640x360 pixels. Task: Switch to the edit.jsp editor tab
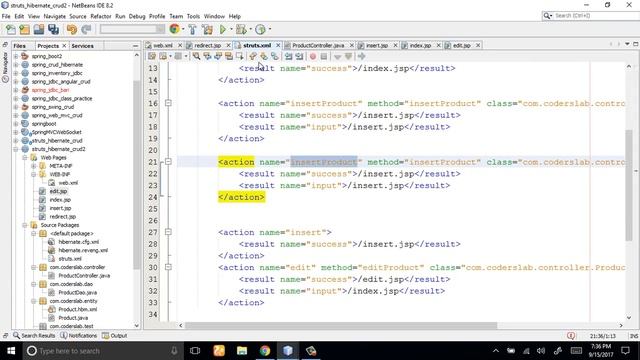pos(462,45)
